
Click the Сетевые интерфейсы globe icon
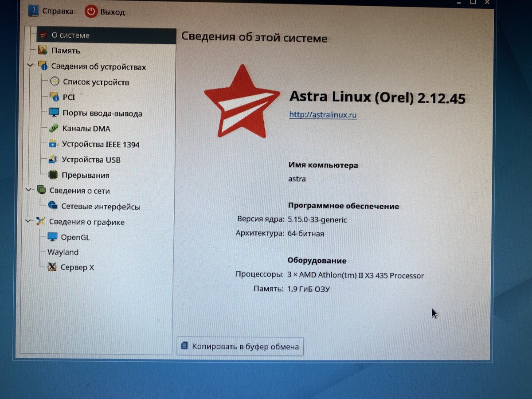pyautogui.click(x=53, y=205)
